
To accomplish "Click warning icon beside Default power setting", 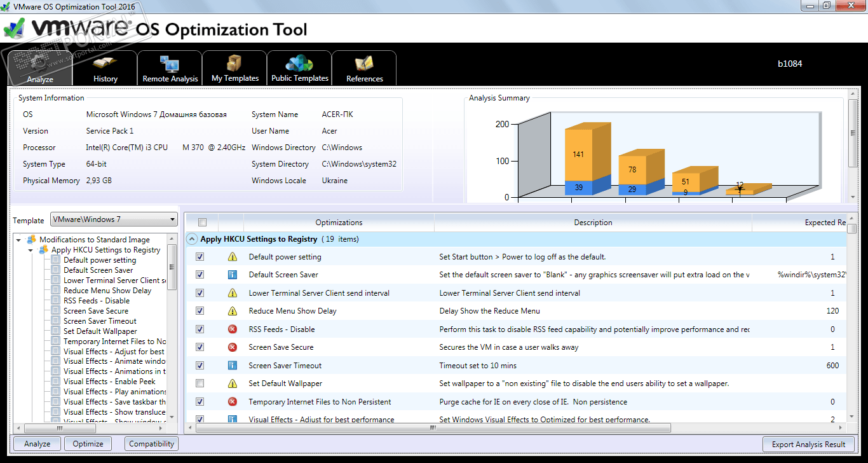I will tap(233, 257).
